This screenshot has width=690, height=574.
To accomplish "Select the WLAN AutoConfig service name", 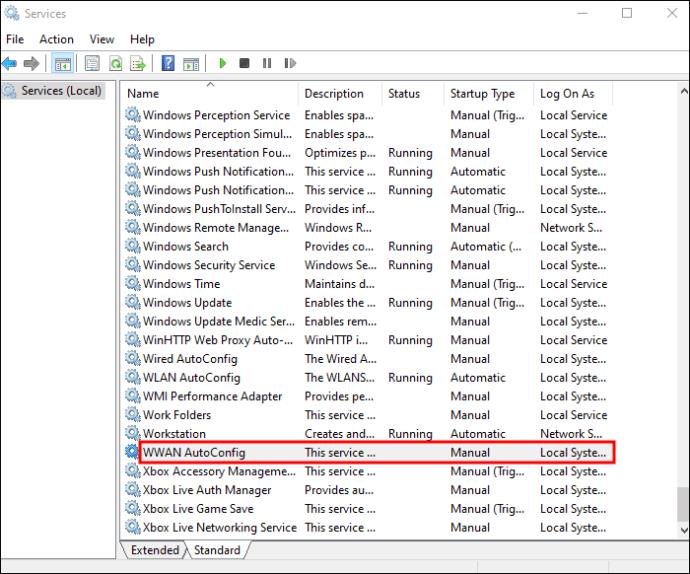I will [191, 378].
